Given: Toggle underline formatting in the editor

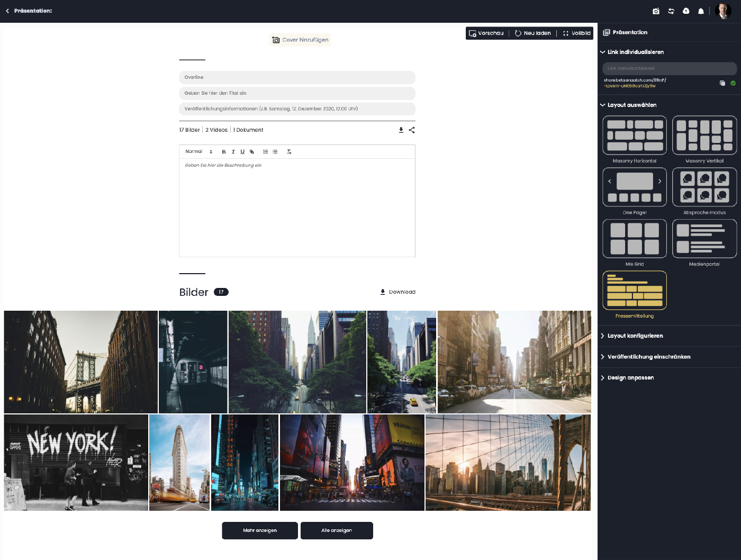Looking at the screenshot, I should (x=242, y=152).
